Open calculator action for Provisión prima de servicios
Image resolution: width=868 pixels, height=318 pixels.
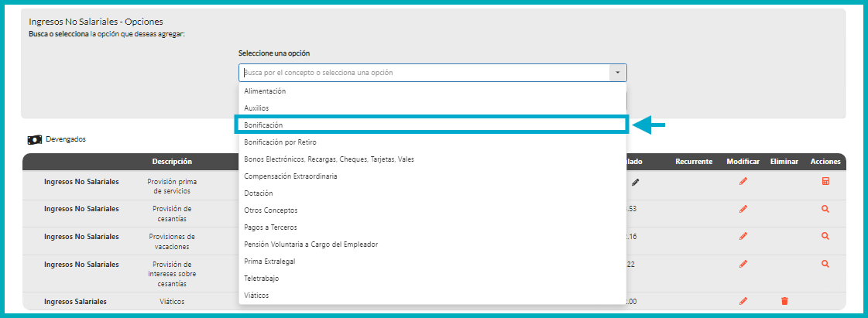[x=825, y=181]
